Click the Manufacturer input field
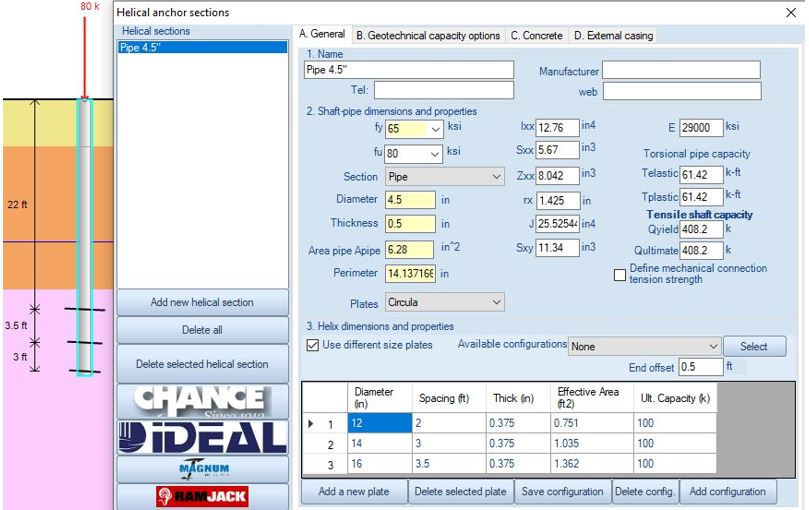 click(682, 70)
